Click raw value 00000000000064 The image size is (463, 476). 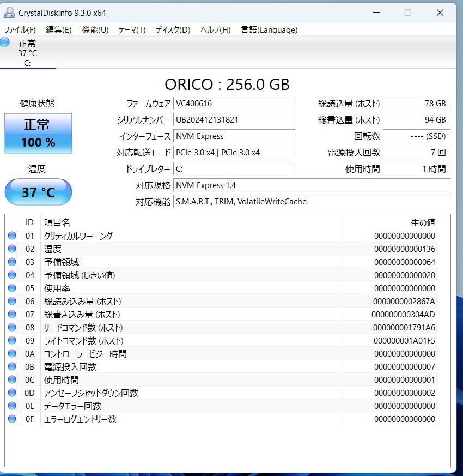405,262
